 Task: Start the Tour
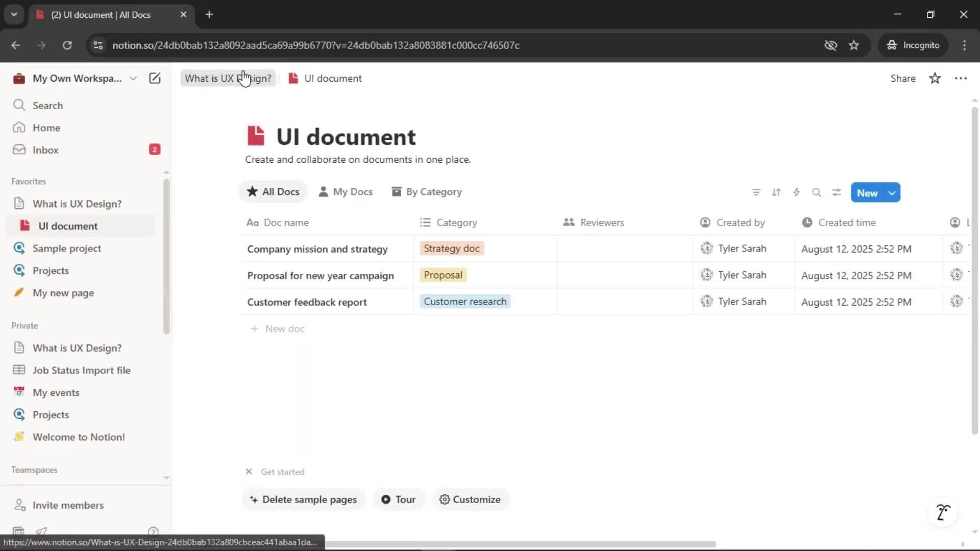(x=399, y=499)
